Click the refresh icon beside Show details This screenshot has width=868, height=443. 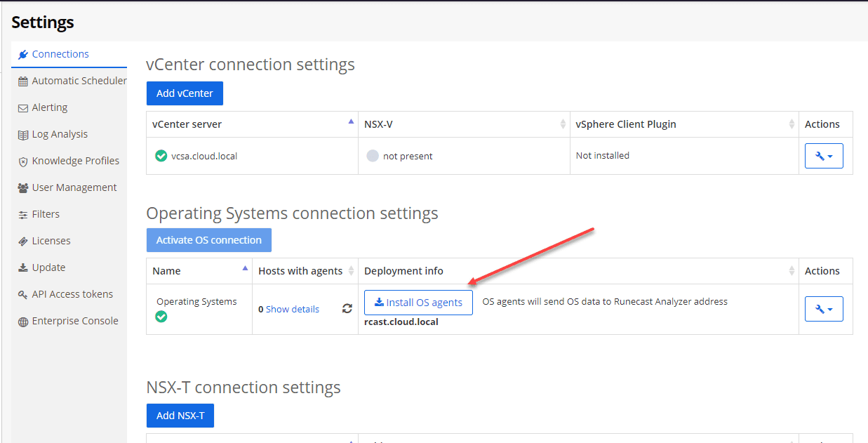(x=347, y=309)
